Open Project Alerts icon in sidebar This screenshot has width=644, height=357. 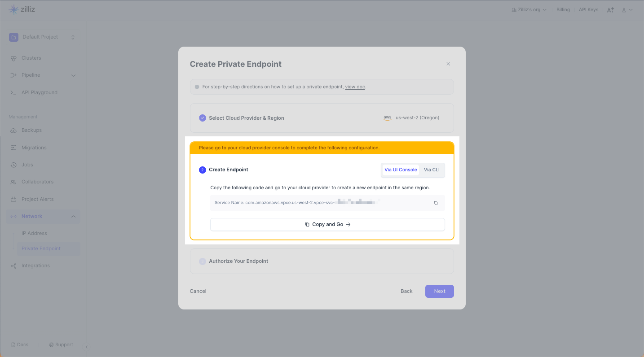pyautogui.click(x=13, y=199)
